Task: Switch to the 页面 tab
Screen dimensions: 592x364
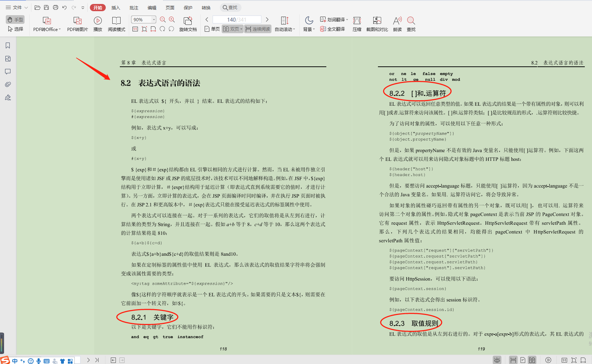Action: [170, 8]
